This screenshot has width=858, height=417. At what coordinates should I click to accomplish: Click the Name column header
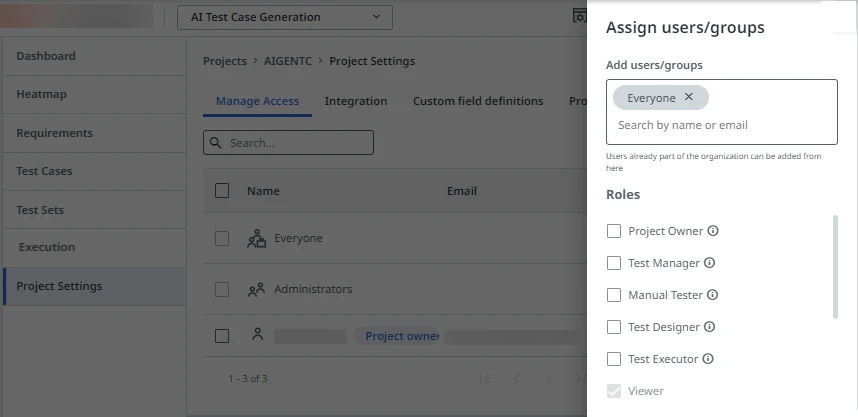pos(263,191)
